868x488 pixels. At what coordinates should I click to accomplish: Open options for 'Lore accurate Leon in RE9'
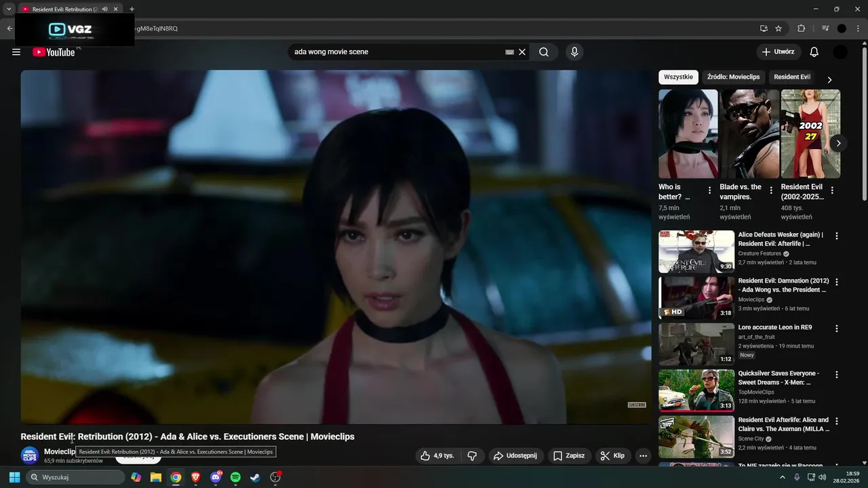coord(836,328)
